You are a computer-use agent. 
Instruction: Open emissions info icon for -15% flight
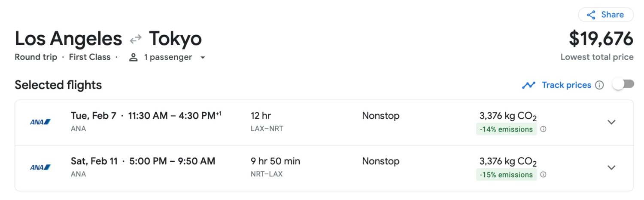[543, 175]
